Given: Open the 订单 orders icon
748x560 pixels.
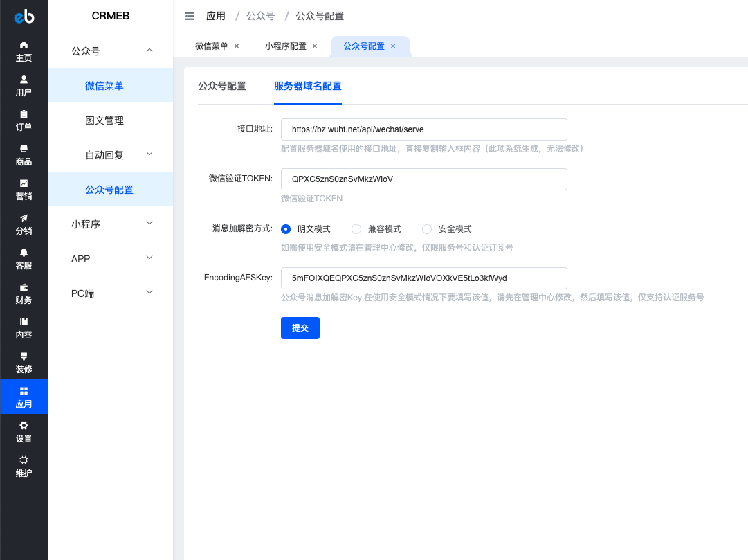Looking at the screenshot, I should coord(24,114).
